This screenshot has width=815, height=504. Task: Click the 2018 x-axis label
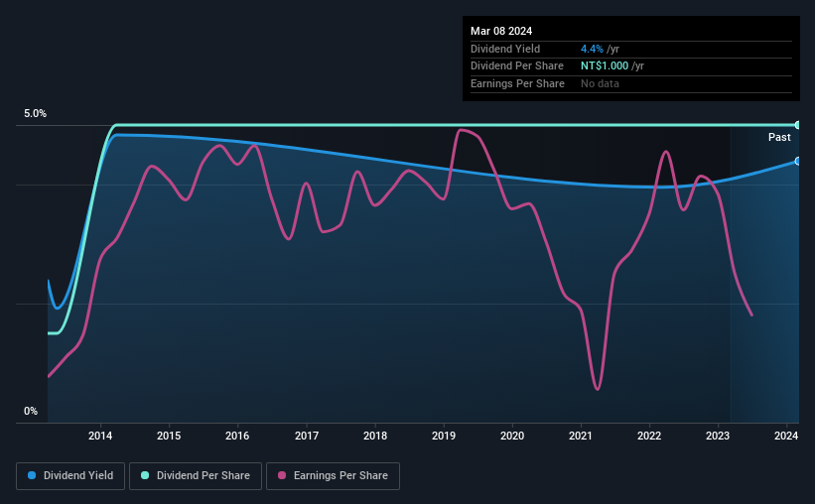click(375, 436)
